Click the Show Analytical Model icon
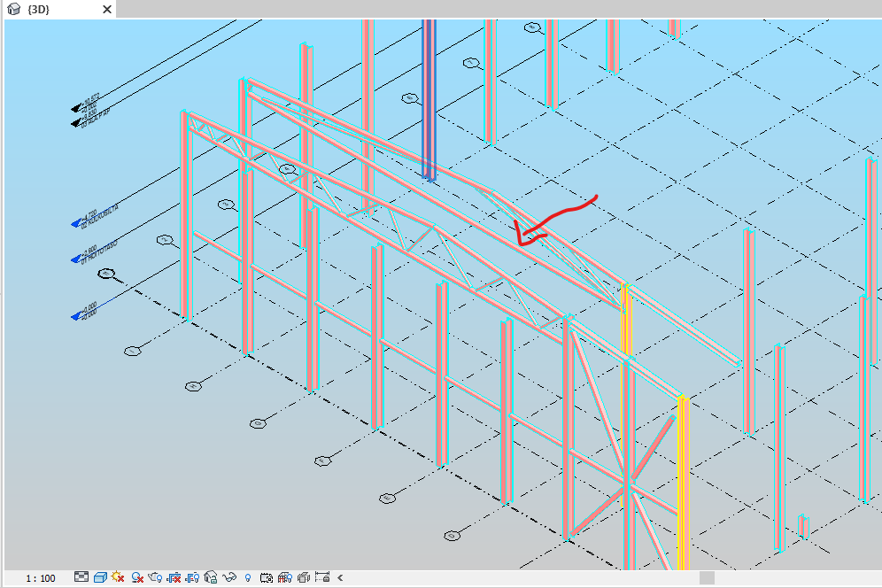This screenshot has height=588, width=882. coord(284,576)
